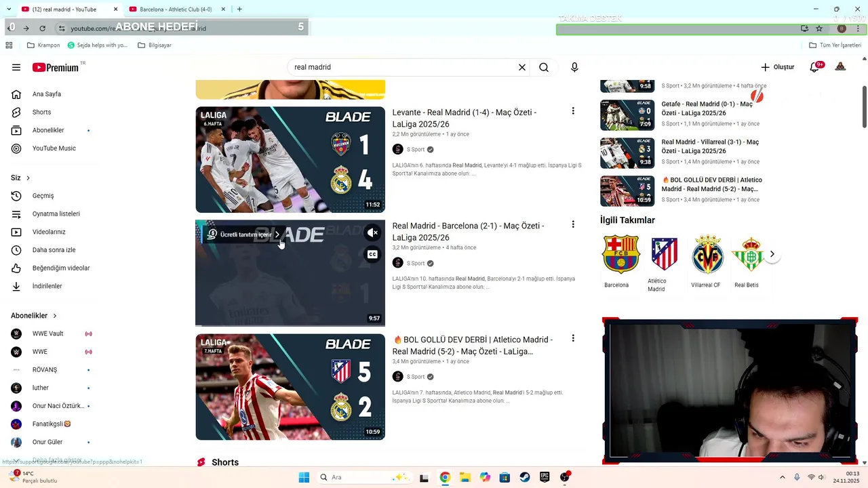Open File Explorer from the taskbar
Screen dimensions: 868x488
(465, 477)
